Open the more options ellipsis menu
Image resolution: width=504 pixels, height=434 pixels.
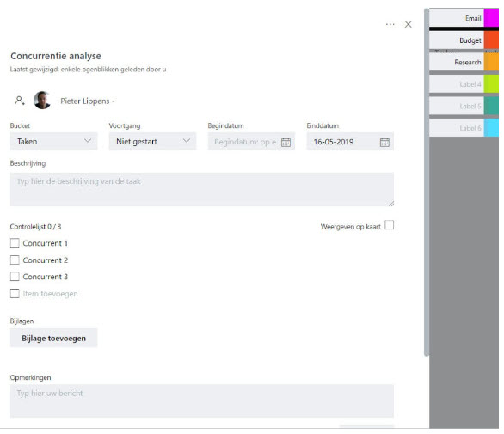tap(390, 24)
